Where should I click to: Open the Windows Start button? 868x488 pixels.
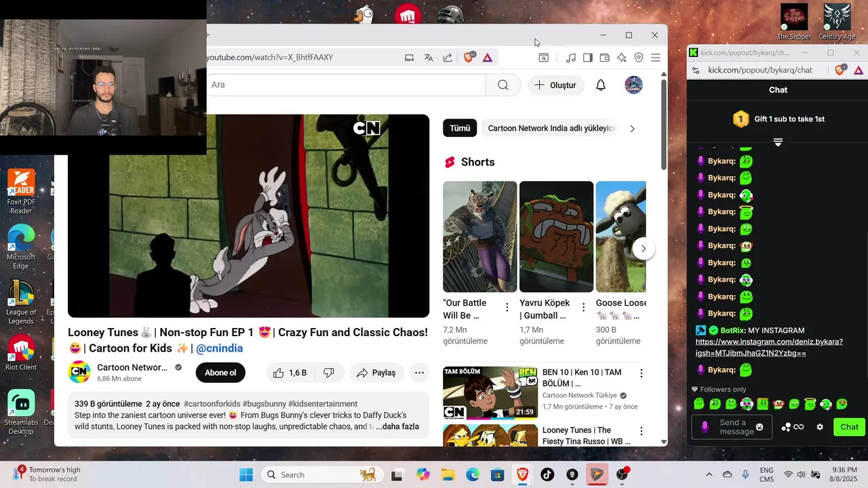click(x=245, y=474)
